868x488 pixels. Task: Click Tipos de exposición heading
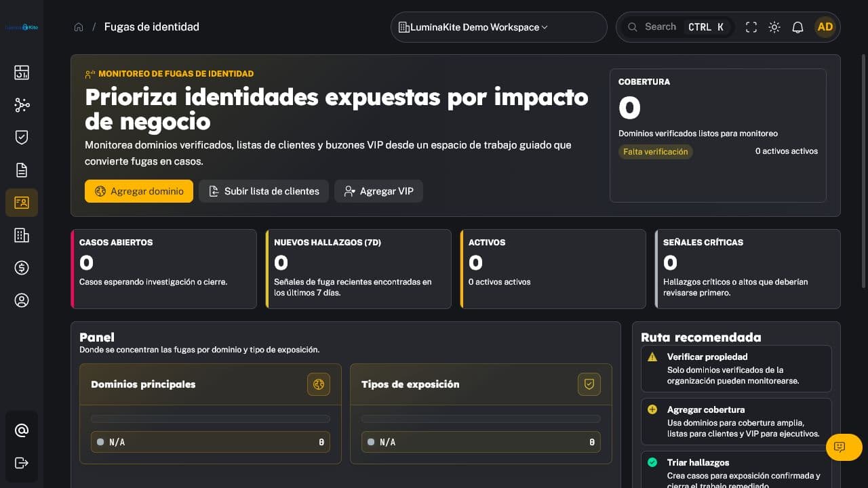(x=410, y=384)
